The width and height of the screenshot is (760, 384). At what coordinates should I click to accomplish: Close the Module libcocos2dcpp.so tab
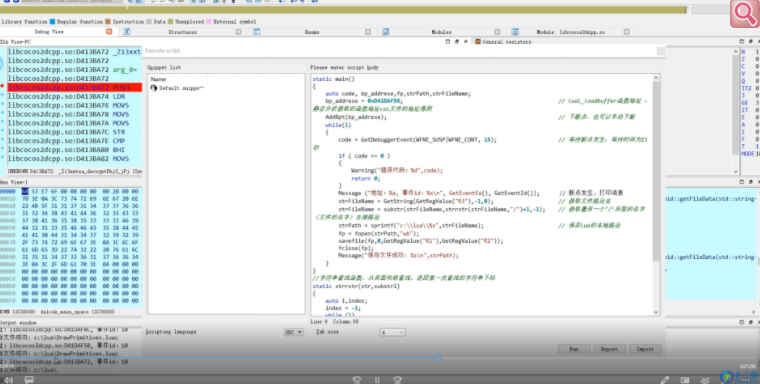(627, 32)
